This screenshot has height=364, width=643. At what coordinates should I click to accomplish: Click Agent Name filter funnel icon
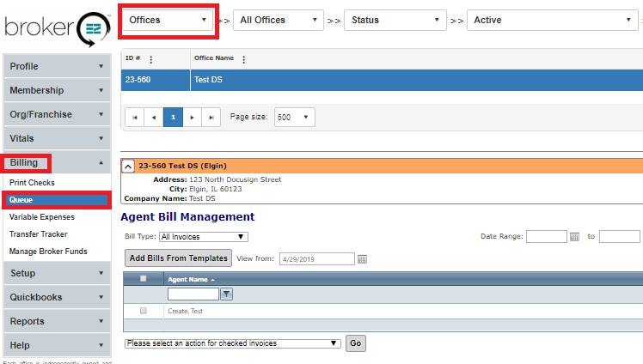pos(227,294)
